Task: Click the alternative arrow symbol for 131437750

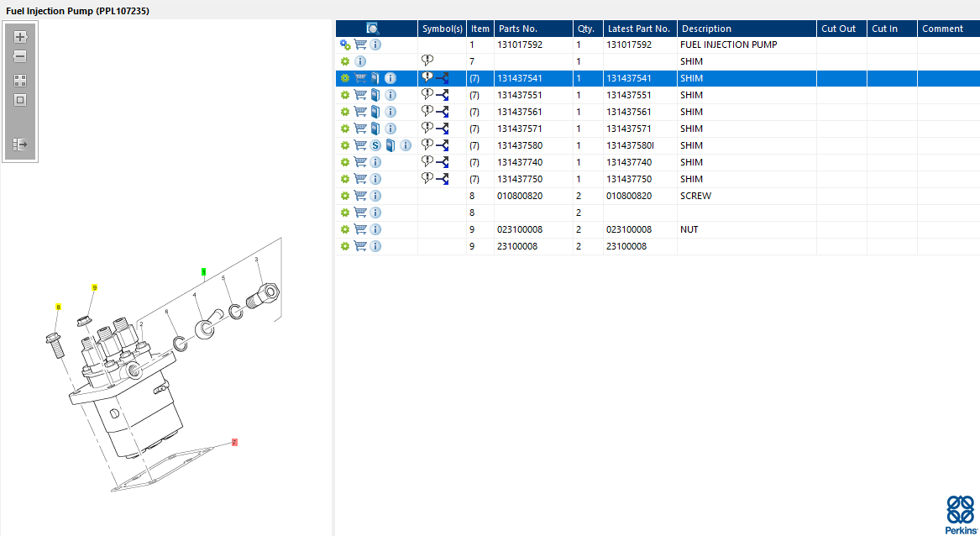Action: click(x=443, y=180)
